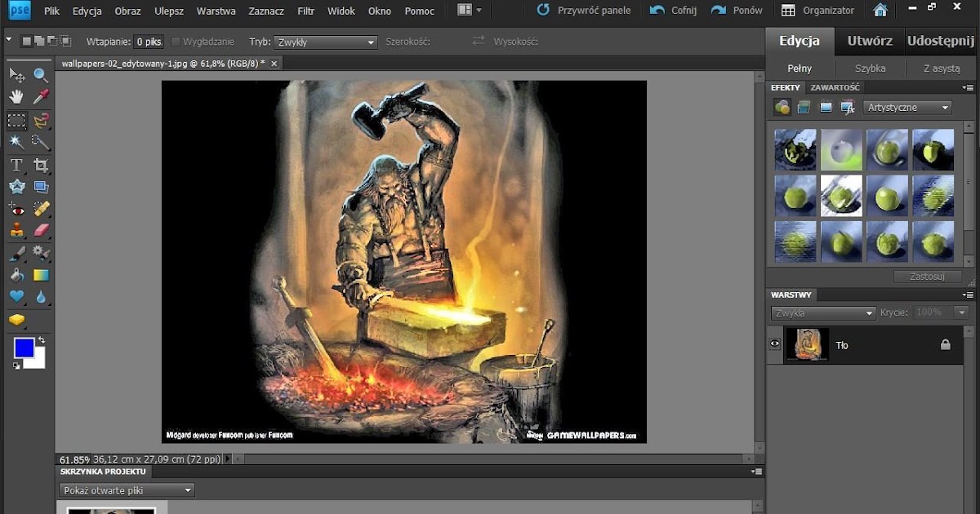This screenshot has height=514, width=980.
Task: Enable the Wygładzanie checkbox
Action: point(176,42)
